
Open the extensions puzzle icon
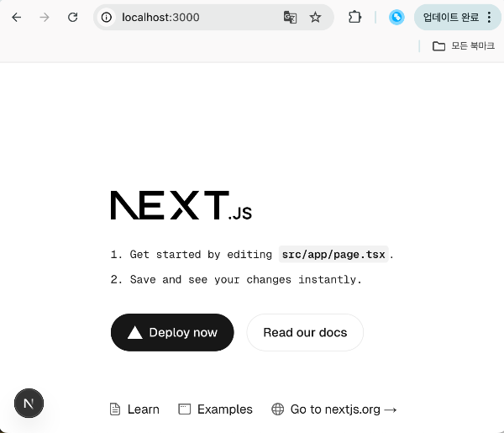point(354,17)
